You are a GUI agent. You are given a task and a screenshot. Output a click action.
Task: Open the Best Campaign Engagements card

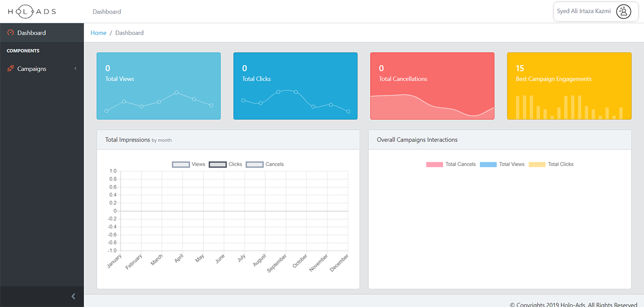click(569, 86)
